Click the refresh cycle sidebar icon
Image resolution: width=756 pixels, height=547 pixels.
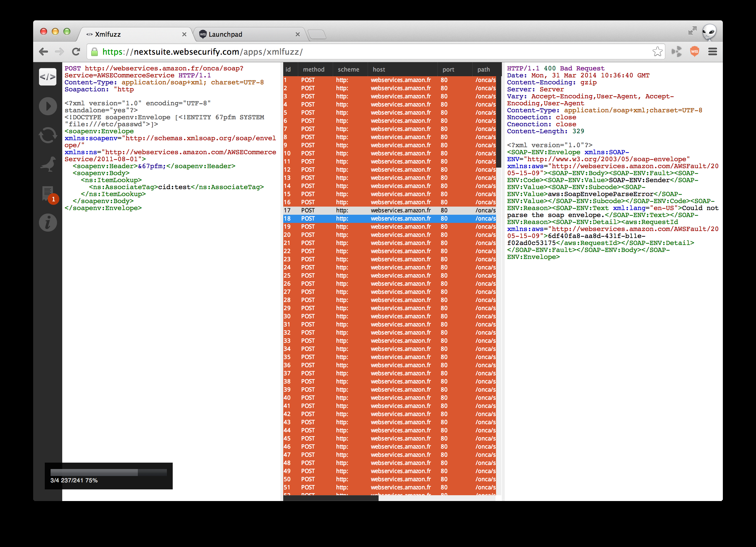pyautogui.click(x=48, y=135)
